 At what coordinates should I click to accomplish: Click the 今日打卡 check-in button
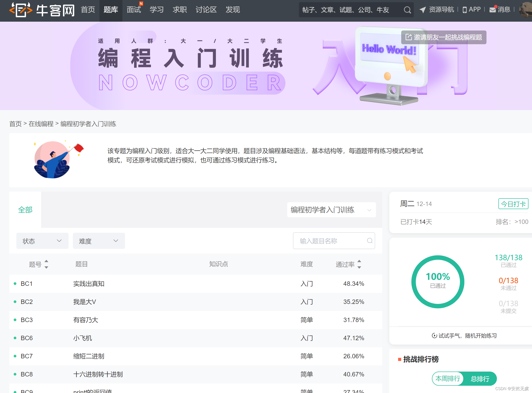[513, 204]
